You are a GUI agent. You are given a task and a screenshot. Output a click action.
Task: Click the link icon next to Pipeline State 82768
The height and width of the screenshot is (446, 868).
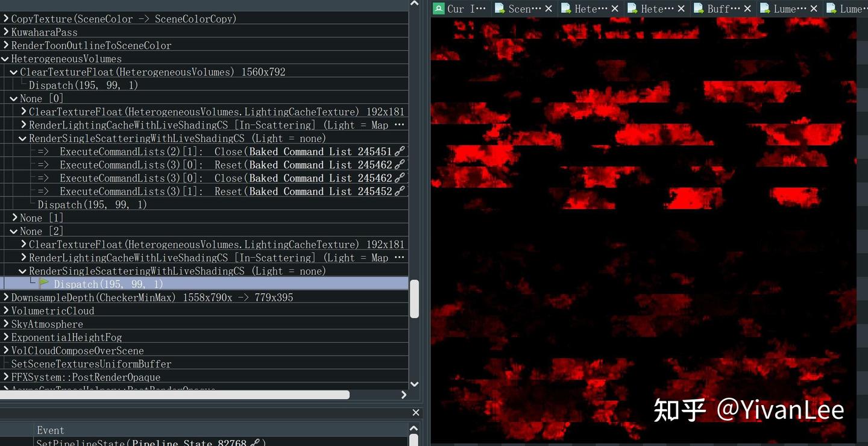(254, 442)
